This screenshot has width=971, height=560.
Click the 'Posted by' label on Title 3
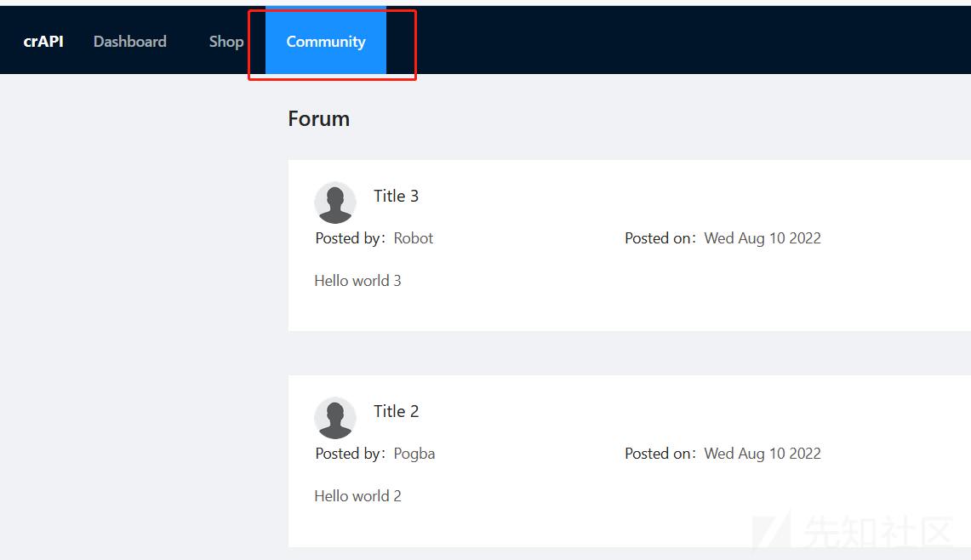coord(349,238)
